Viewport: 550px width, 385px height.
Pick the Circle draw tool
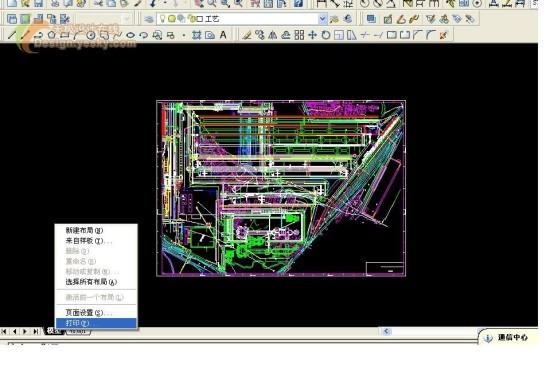(x=91, y=35)
